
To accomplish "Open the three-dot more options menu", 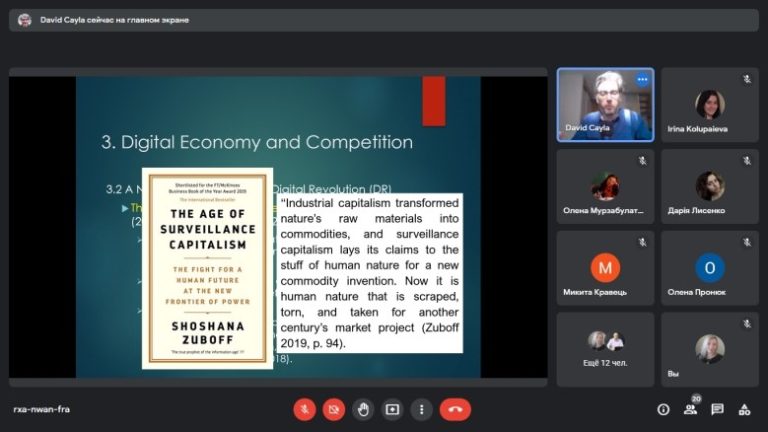I will 422,409.
